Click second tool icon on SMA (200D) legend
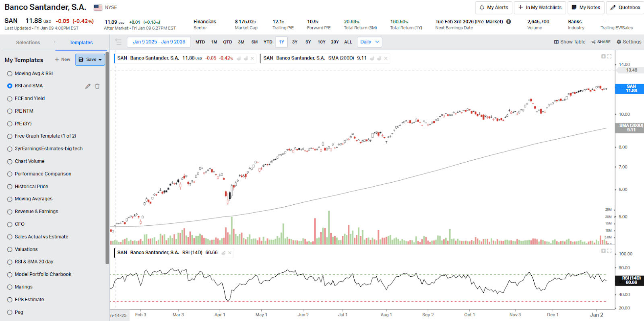Screen dimensions: 644x321 pos(379,58)
